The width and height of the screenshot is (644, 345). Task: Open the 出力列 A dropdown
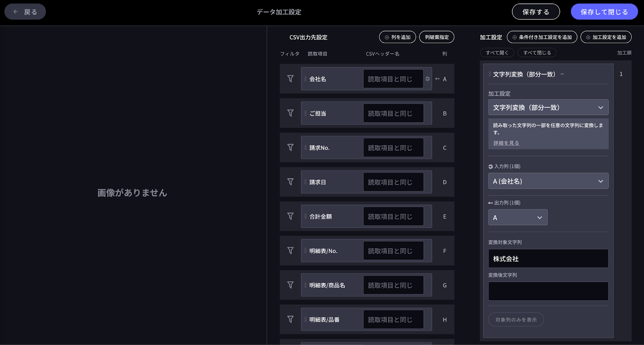click(518, 218)
